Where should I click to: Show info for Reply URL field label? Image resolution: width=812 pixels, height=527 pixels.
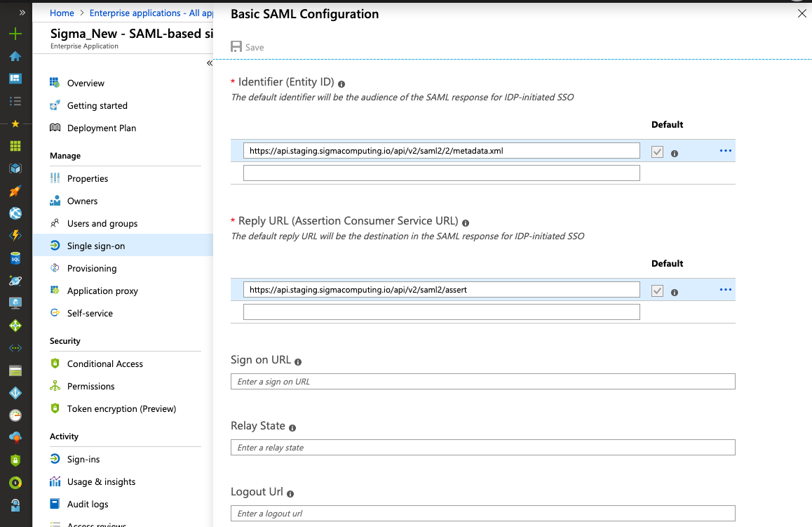(x=466, y=223)
